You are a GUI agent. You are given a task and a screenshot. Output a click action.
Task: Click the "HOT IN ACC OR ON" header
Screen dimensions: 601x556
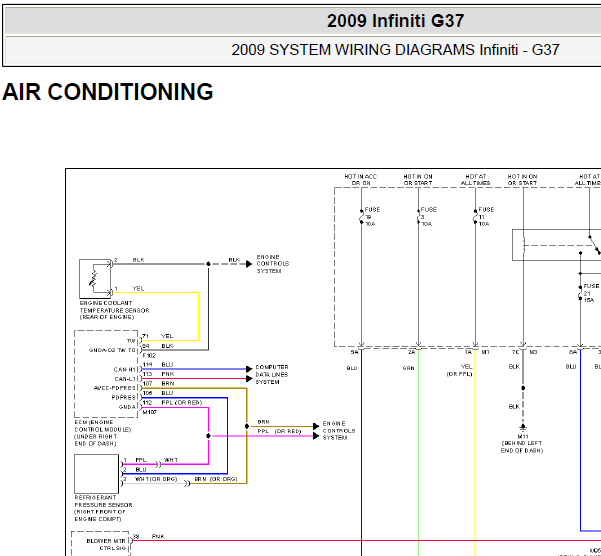361,180
